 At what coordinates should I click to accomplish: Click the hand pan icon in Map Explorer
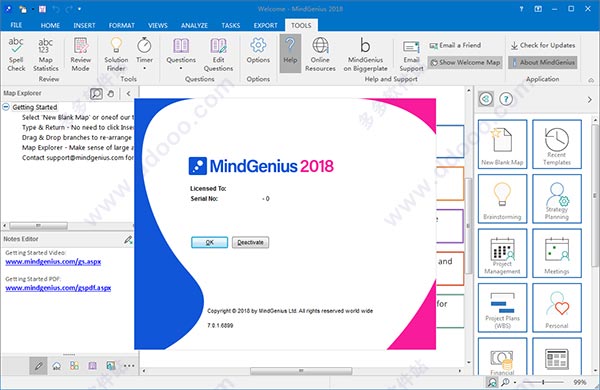[x=111, y=93]
